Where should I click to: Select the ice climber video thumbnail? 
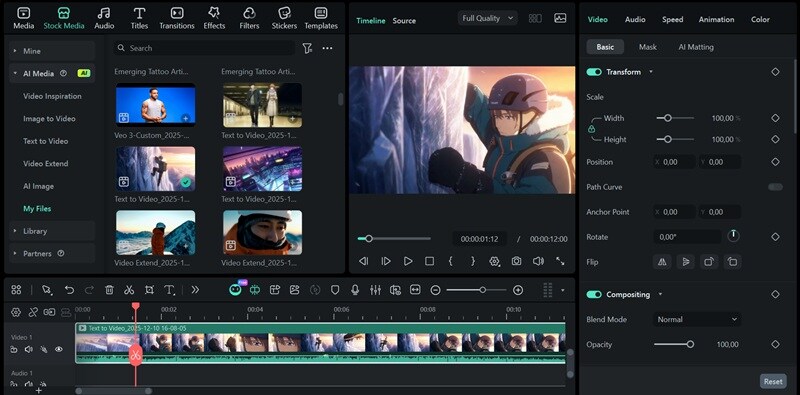(155, 169)
